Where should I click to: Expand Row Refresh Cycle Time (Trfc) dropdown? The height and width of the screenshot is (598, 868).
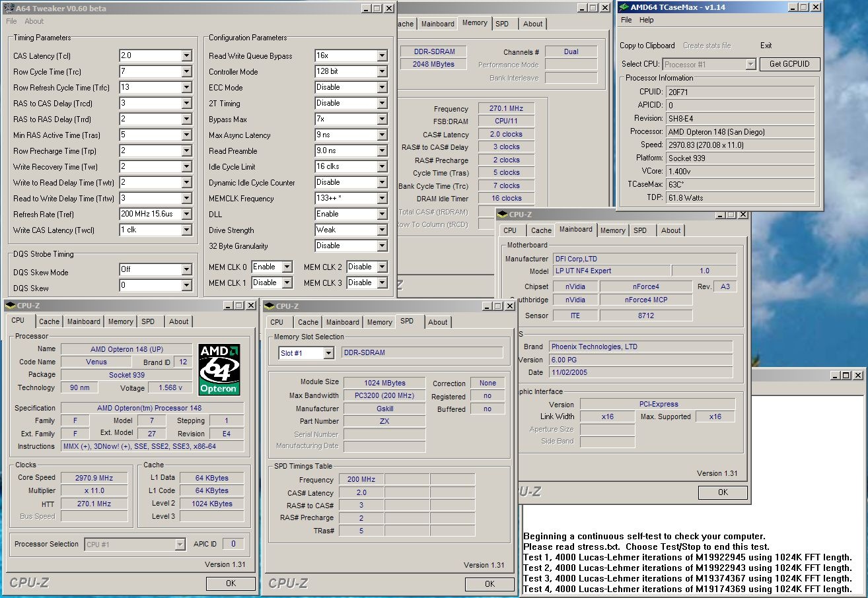pyautogui.click(x=186, y=88)
